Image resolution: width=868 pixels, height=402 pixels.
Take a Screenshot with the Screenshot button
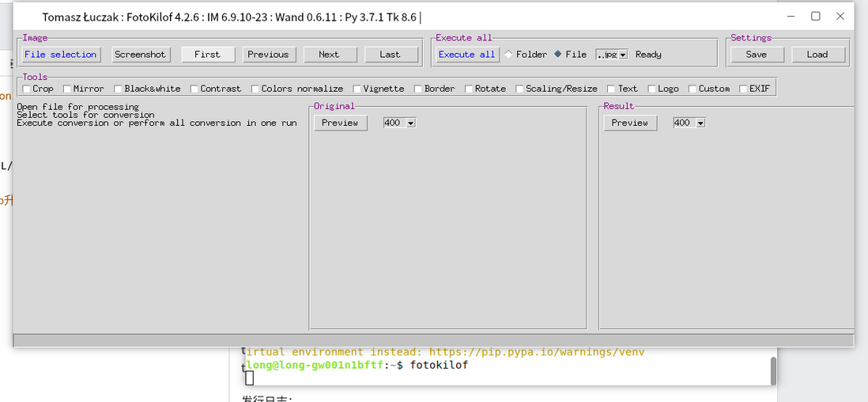point(140,55)
